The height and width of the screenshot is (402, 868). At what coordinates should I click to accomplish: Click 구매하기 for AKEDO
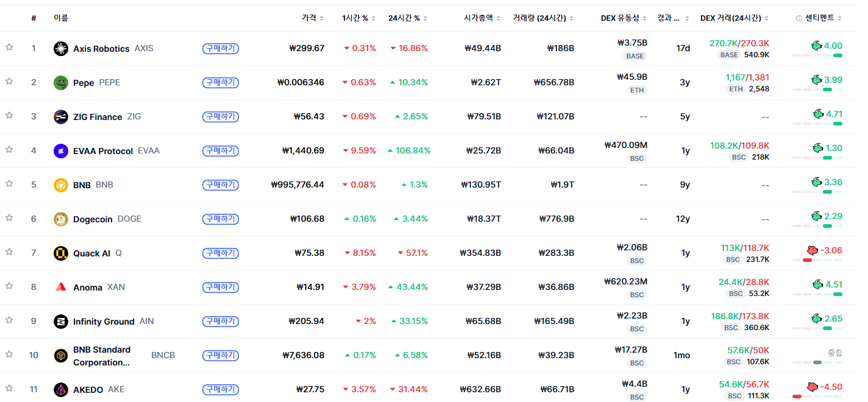click(x=220, y=389)
